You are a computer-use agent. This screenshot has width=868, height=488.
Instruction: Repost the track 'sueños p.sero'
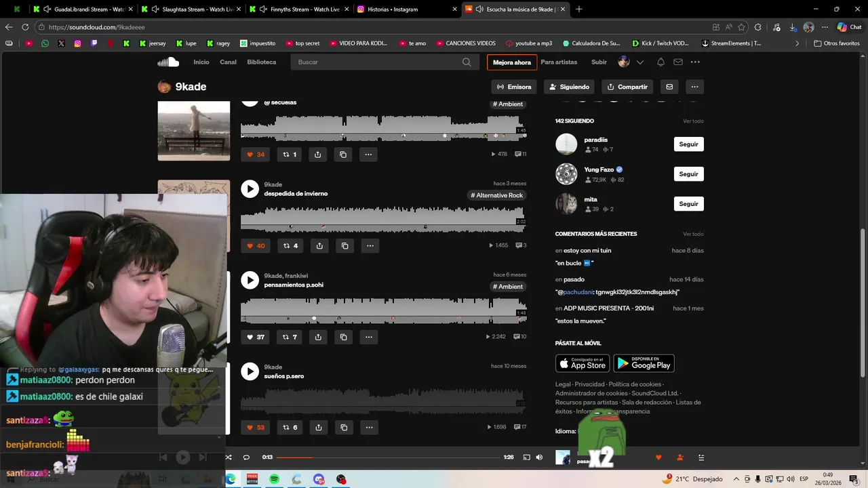tap(290, 427)
